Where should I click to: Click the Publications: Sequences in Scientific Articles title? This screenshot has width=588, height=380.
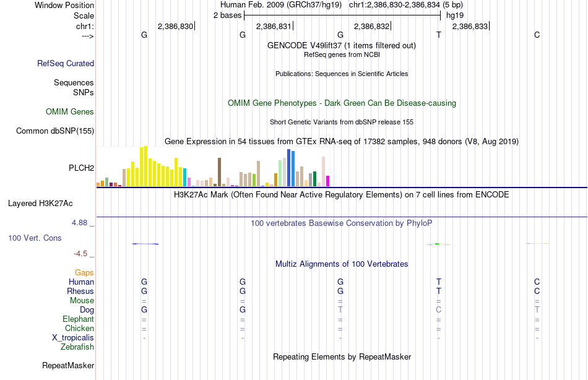342,74
